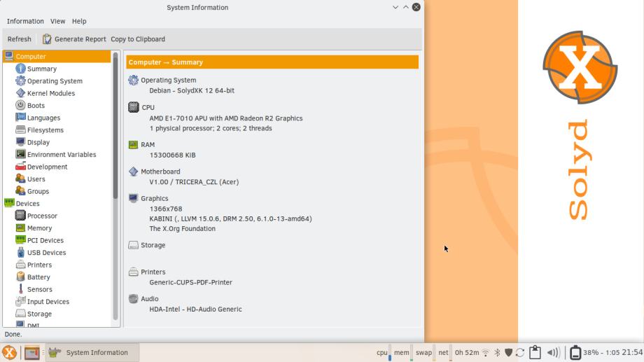644x362 pixels.
Task: Click the window roll-up chevron button
Action: 406,8
